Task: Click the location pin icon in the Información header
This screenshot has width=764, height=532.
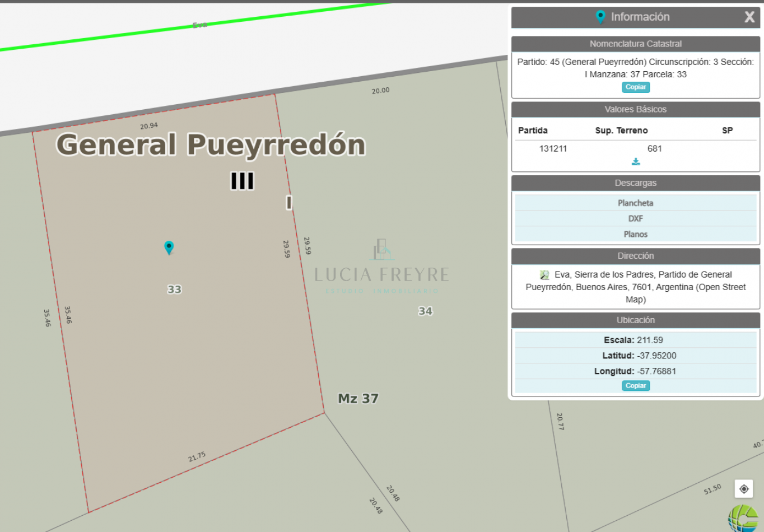Action: point(600,17)
